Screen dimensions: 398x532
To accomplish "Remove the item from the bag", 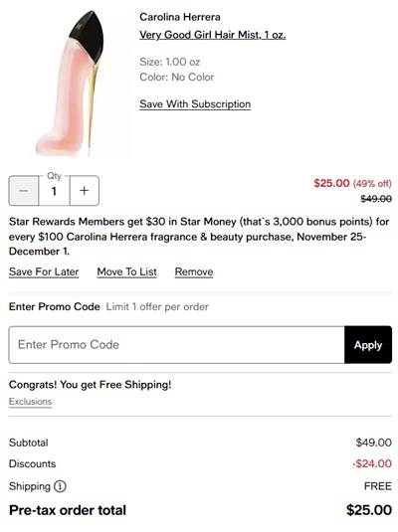I will coord(194,271).
